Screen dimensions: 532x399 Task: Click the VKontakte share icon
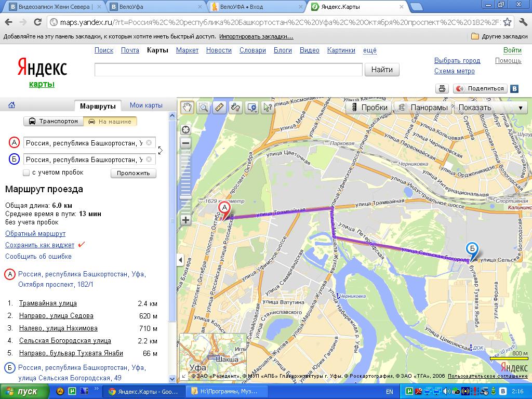pos(514,88)
